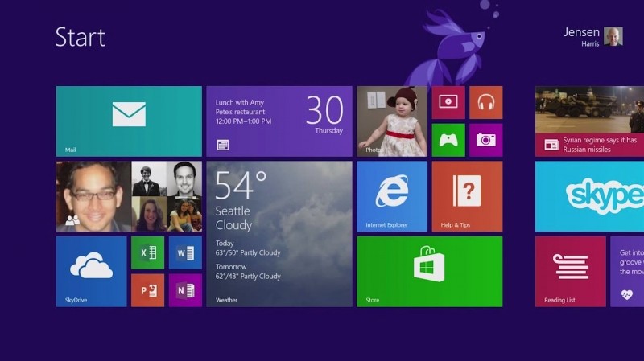Launch the Music headphones tile
The height and width of the screenshot is (361, 644).
(x=486, y=103)
